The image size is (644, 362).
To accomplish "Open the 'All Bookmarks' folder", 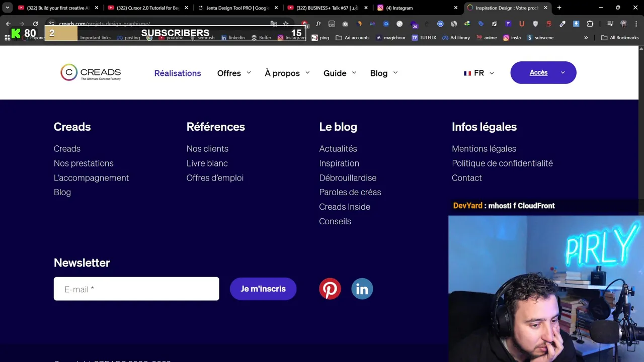I will coord(620,38).
